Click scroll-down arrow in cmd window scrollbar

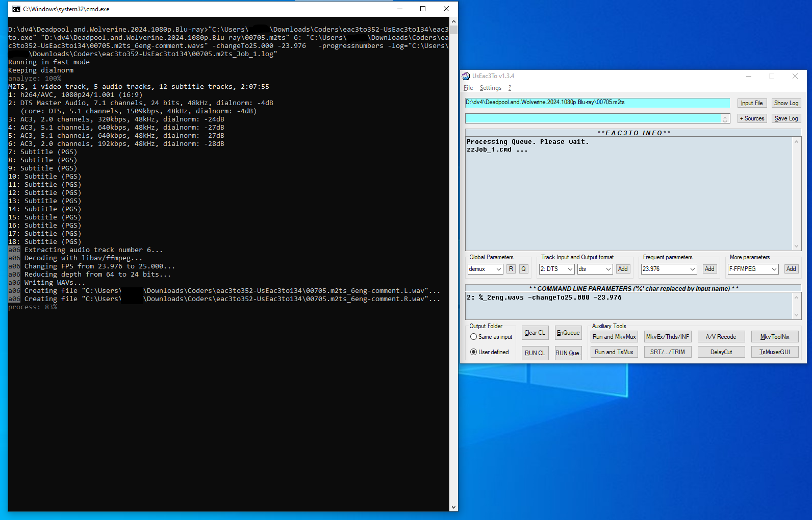pos(453,507)
